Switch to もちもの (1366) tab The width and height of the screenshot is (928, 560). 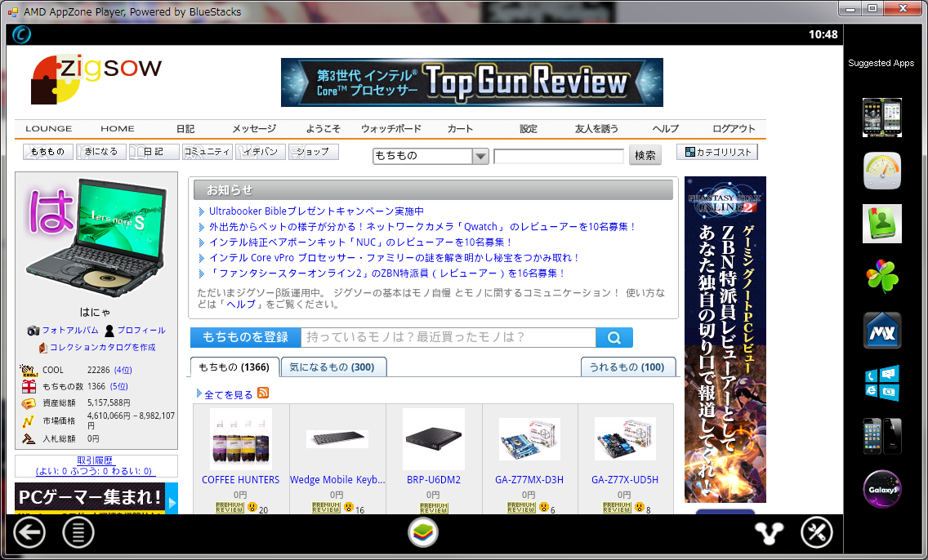click(x=234, y=367)
